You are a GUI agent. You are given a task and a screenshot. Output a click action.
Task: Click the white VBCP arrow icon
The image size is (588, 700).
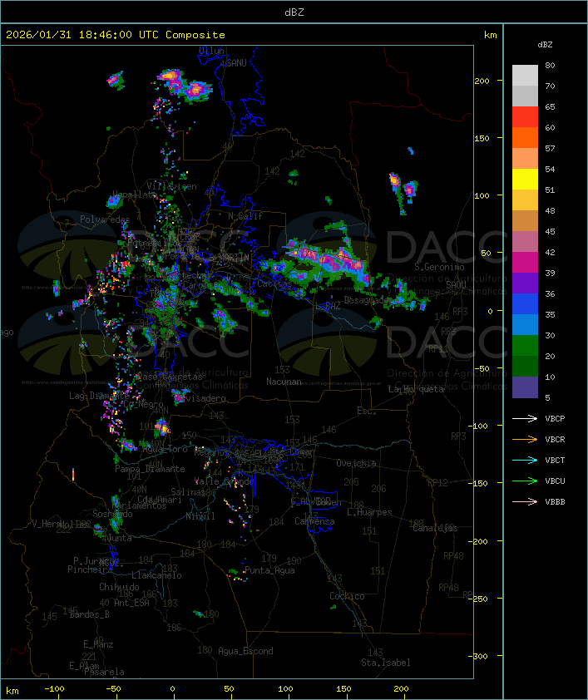(x=526, y=418)
